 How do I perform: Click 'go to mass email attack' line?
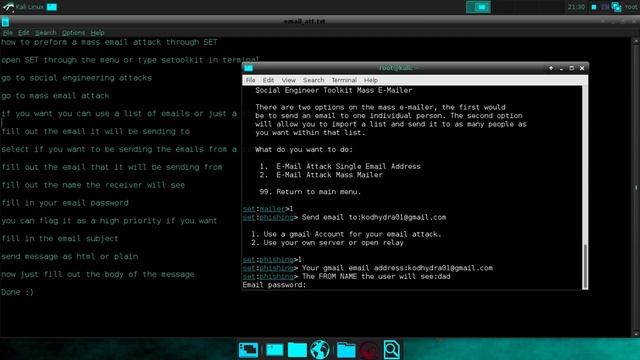coord(55,96)
